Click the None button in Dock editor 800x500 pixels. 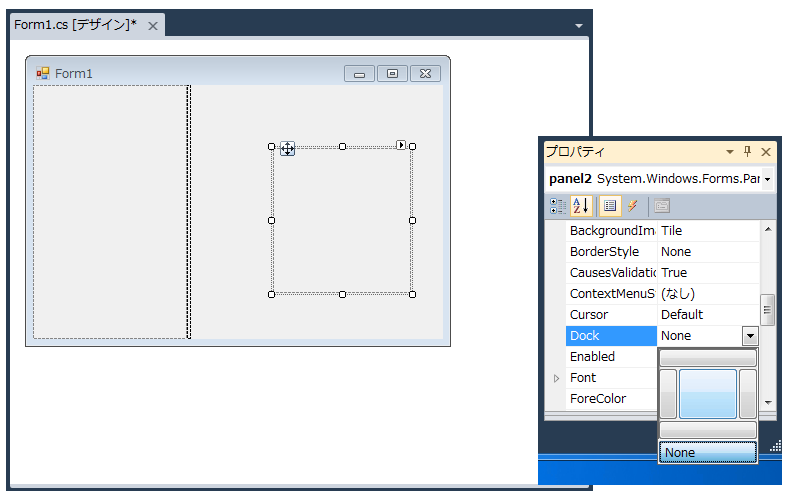point(708,453)
